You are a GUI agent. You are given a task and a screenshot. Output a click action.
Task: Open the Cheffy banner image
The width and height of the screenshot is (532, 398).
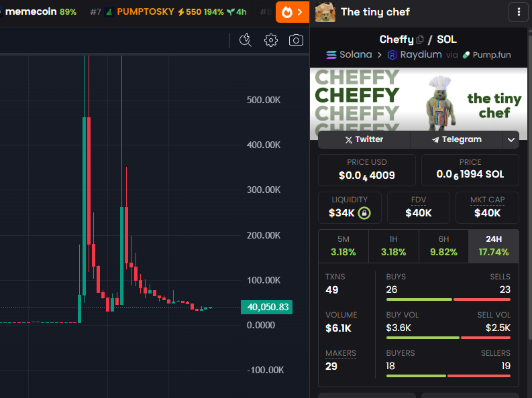(x=419, y=100)
